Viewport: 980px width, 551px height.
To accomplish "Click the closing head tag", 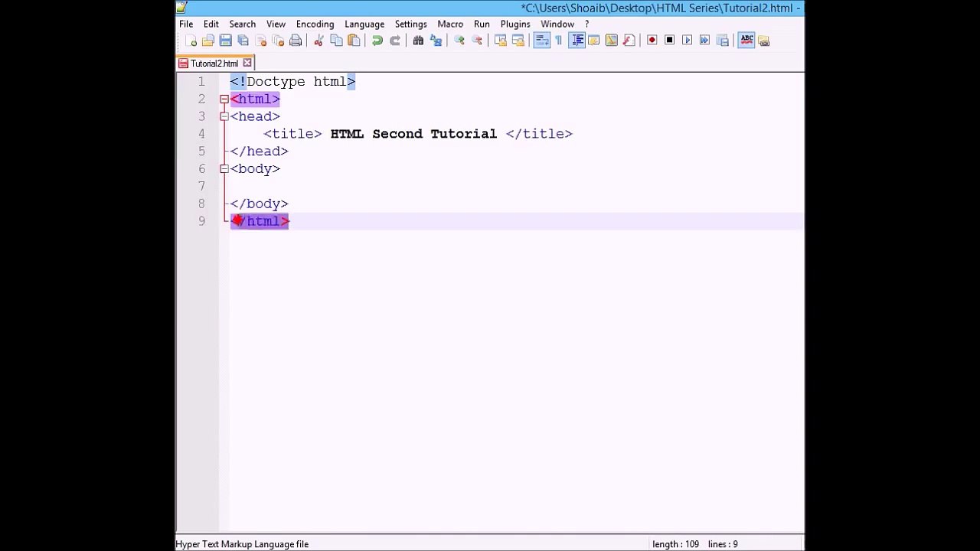I will (x=259, y=152).
